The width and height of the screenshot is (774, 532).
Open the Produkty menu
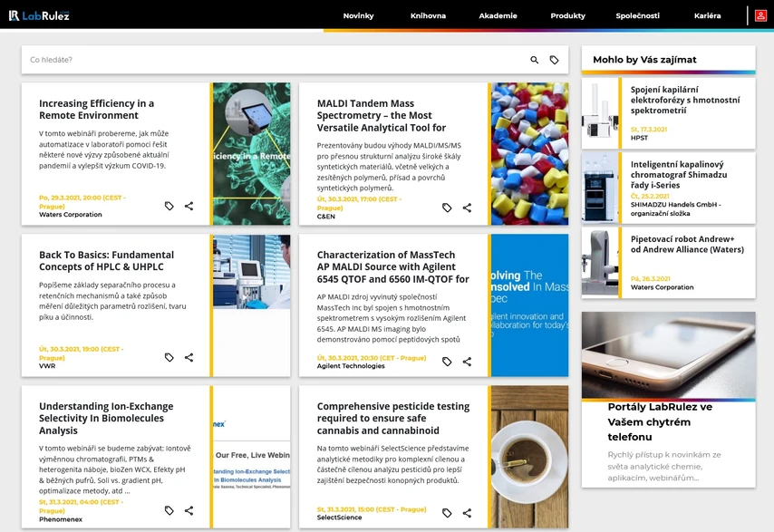[x=567, y=15]
